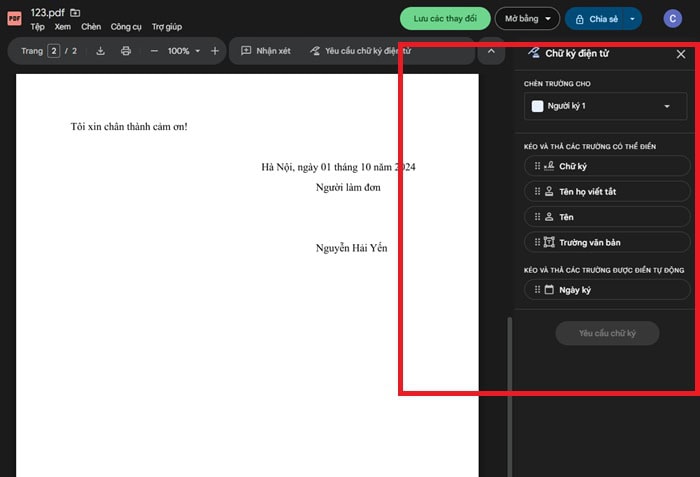This screenshot has width=700, height=477.
Task: Zoom out with the minus icon
Action: click(154, 51)
